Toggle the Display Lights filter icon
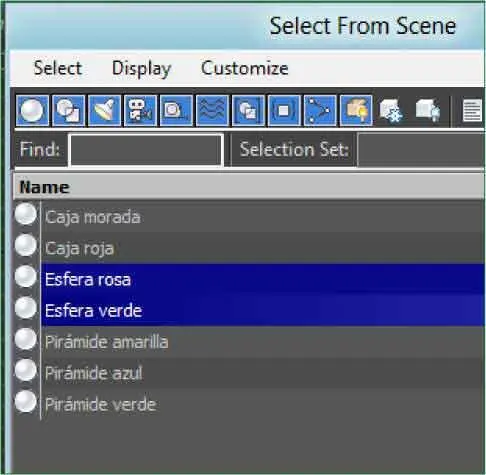 pyautogui.click(x=104, y=111)
